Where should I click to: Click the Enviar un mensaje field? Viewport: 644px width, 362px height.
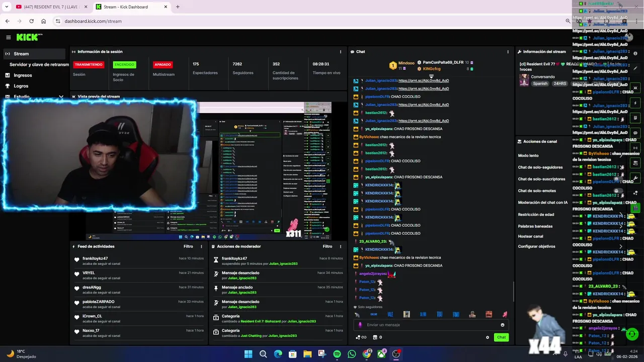pyautogui.click(x=431, y=325)
